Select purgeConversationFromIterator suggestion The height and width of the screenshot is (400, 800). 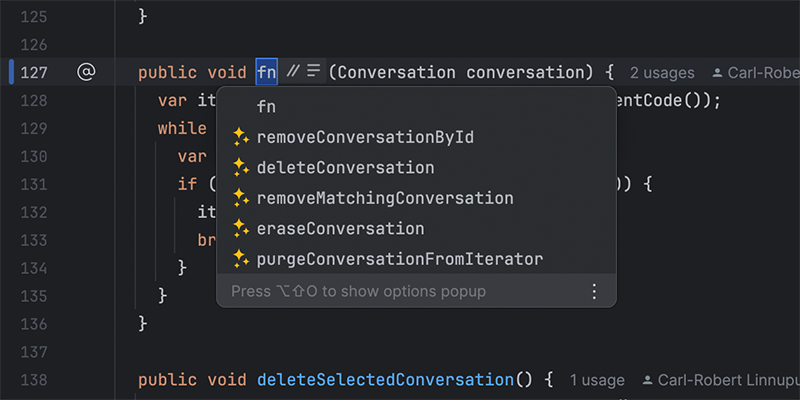(x=399, y=259)
